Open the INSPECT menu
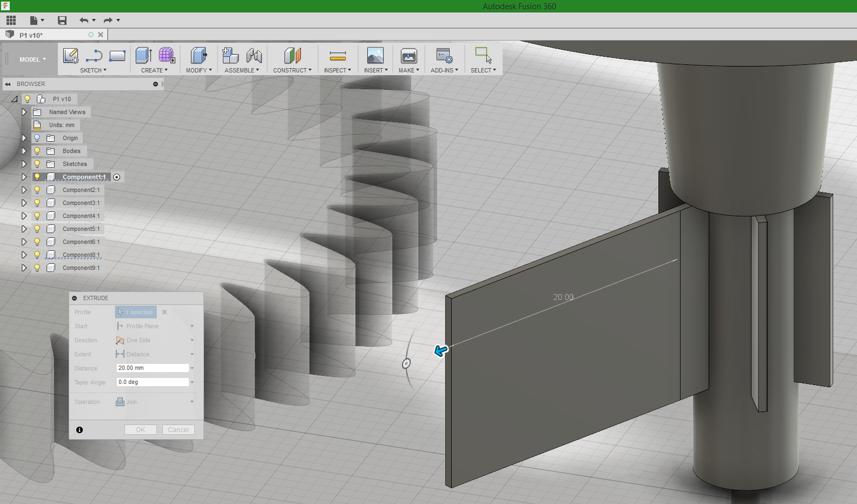Image resolution: width=857 pixels, height=504 pixels. (x=338, y=70)
